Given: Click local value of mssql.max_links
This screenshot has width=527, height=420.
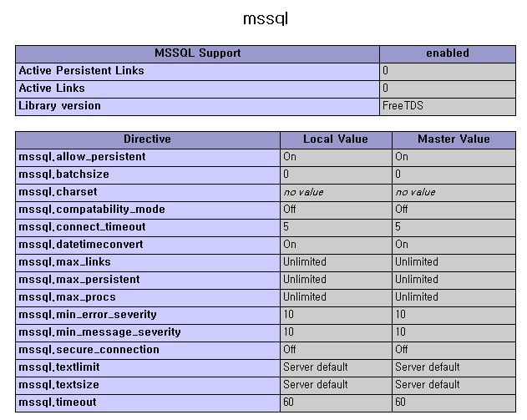Looking at the screenshot, I should pos(305,262).
